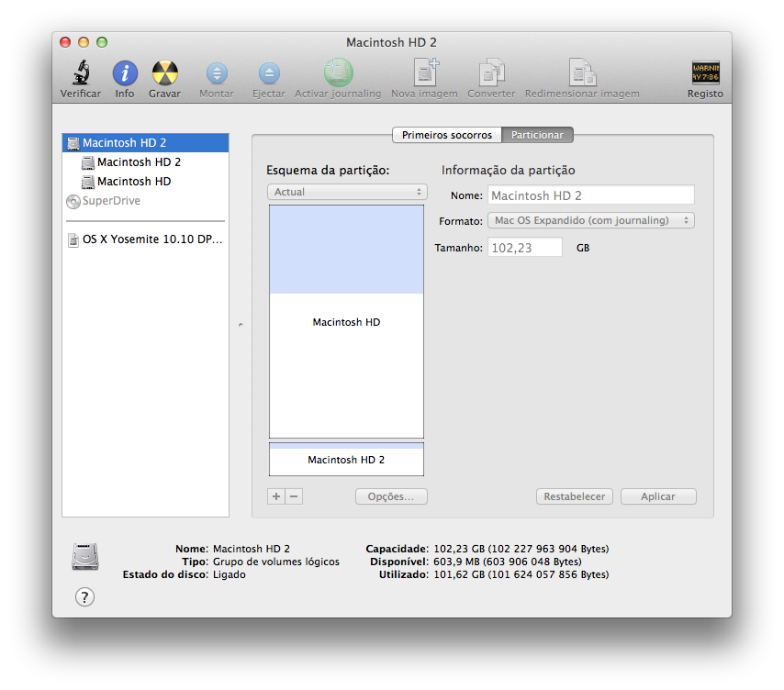784x690 pixels.
Task: Select the Macintosh HD partition block
Action: [x=346, y=322]
